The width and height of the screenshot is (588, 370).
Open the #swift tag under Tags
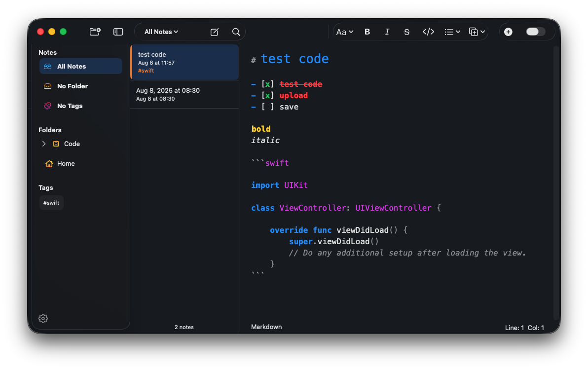(x=51, y=203)
